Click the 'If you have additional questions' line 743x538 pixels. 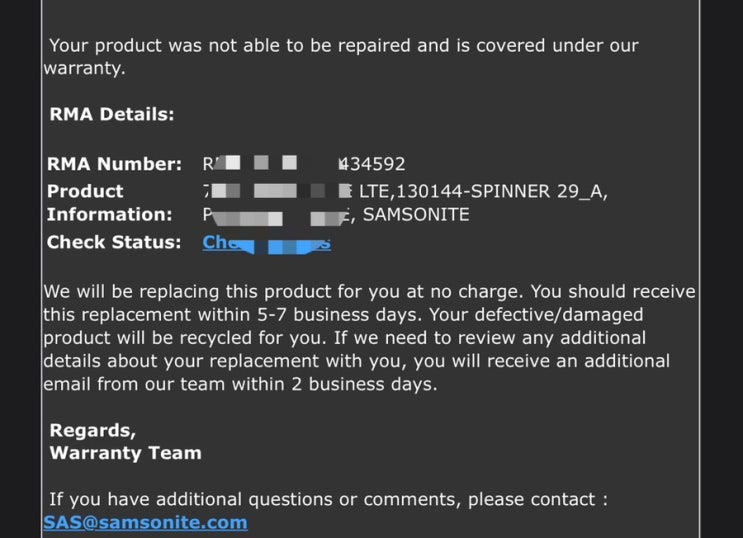[x=328, y=500]
